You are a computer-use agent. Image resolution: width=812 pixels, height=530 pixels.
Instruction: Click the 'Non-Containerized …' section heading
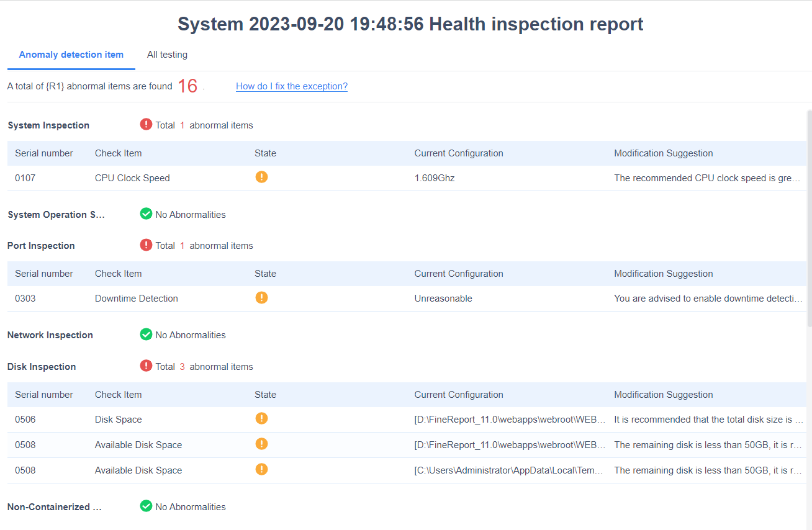click(x=55, y=507)
